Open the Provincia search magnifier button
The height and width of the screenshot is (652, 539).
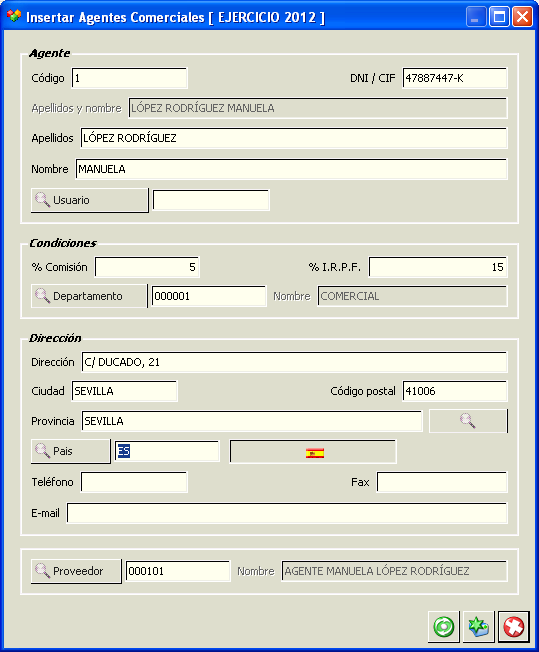468,421
